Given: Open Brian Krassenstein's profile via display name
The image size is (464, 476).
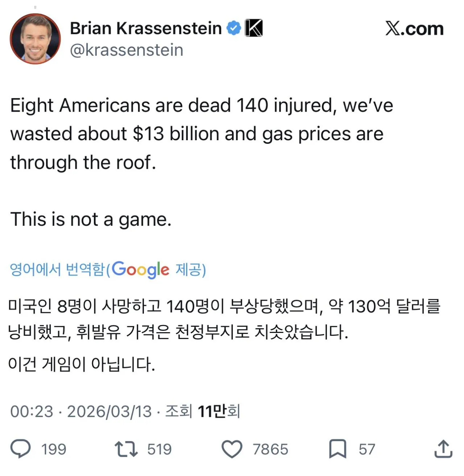Looking at the screenshot, I should point(145,28).
